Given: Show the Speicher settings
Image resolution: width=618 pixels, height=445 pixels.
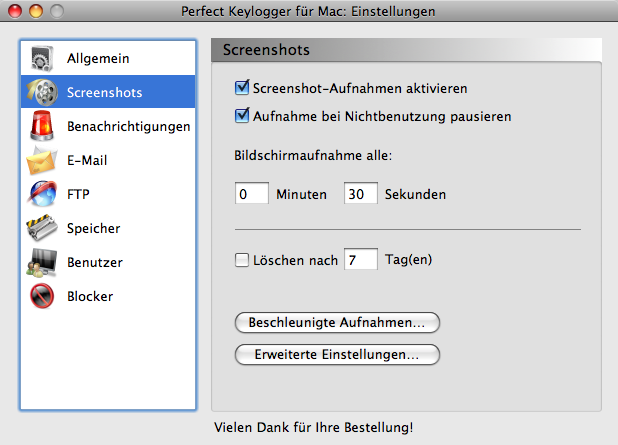Looking at the screenshot, I should [x=108, y=228].
